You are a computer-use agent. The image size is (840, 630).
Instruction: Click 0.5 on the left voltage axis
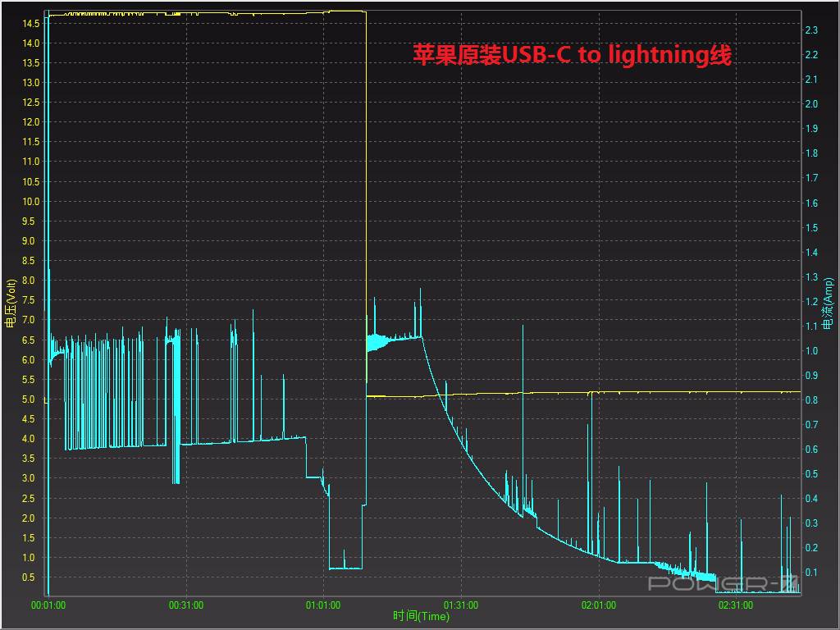[x=29, y=577]
